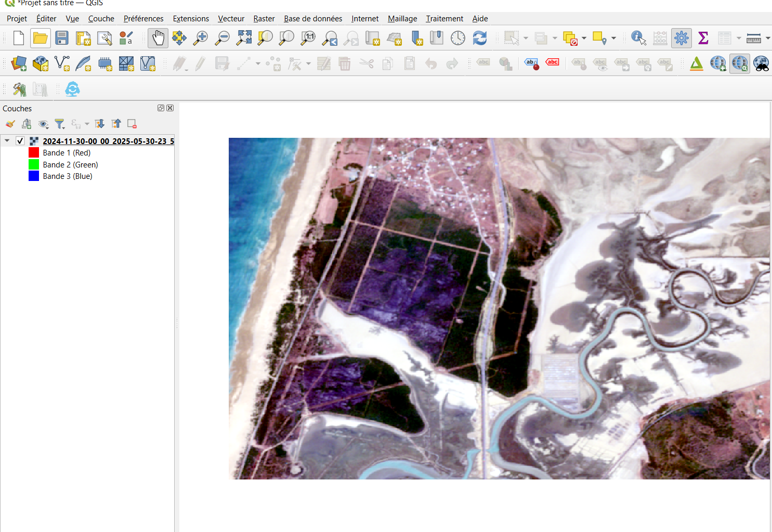The height and width of the screenshot is (532, 772).
Task: Open the measure tool dropdown arrow
Action: (768, 38)
